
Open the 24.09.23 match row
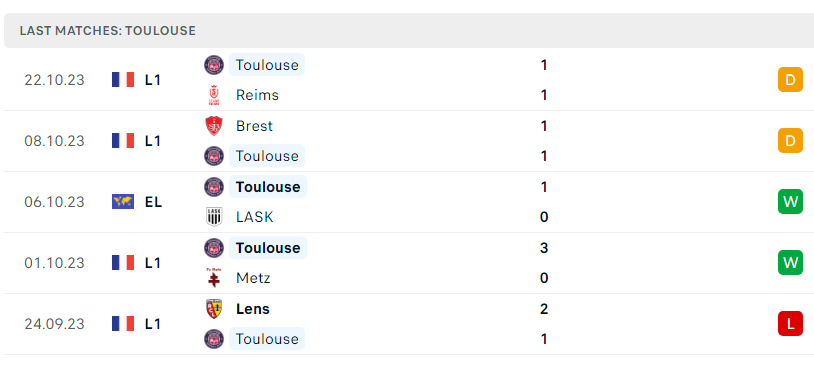(407, 324)
